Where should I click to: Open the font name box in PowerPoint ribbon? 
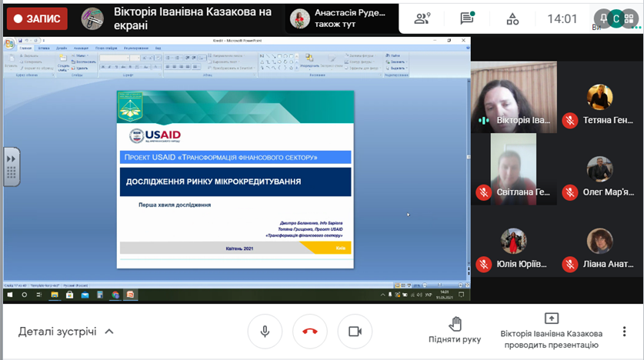tap(115, 58)
